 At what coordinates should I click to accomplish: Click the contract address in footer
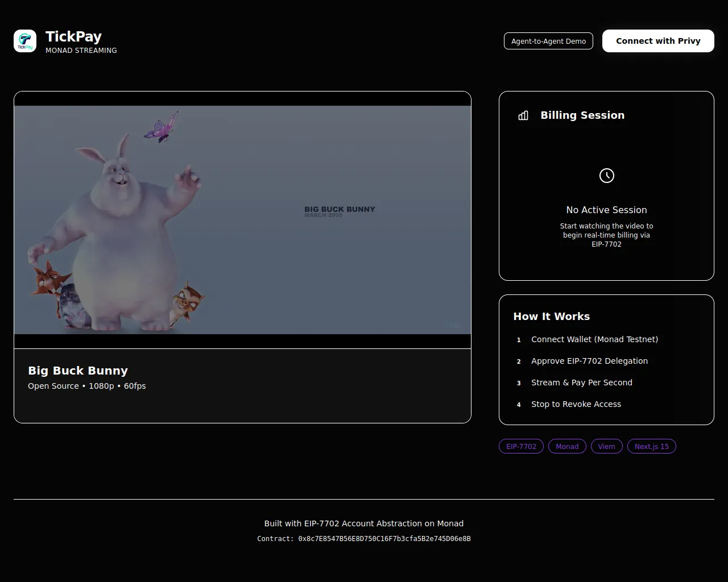pos(364,539)
